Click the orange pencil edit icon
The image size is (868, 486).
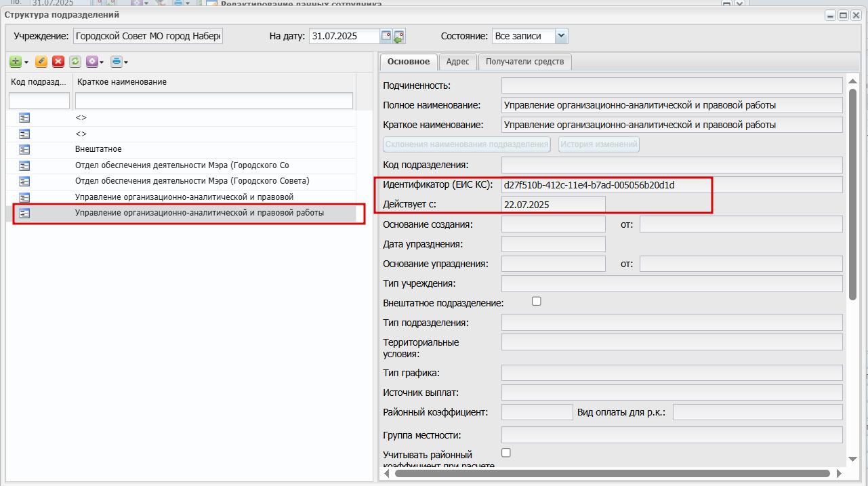(x=41, y=62)
